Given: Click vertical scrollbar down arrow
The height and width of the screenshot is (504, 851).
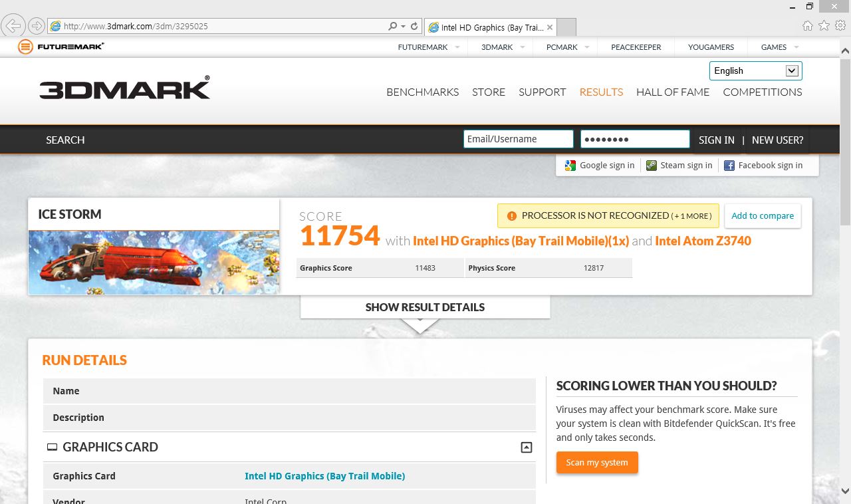Looking at the screenshot, I should pyautogui.click(x=845, y=491).
